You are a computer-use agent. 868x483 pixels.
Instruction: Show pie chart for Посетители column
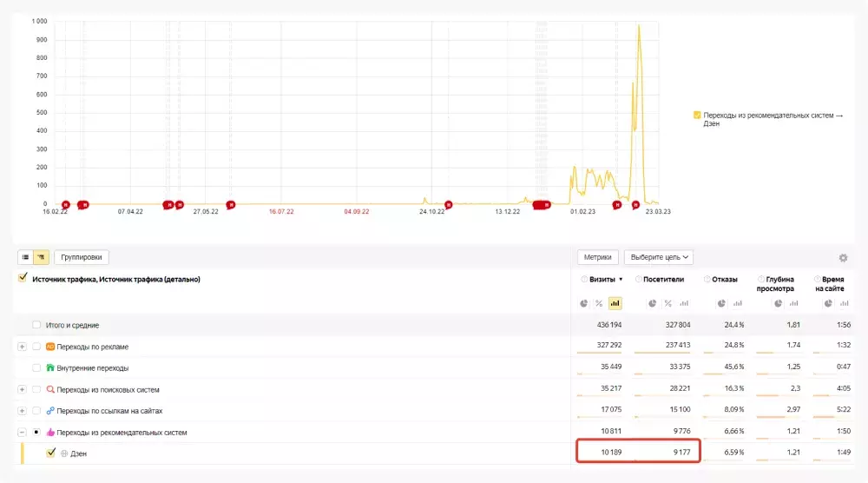(654, 303)
